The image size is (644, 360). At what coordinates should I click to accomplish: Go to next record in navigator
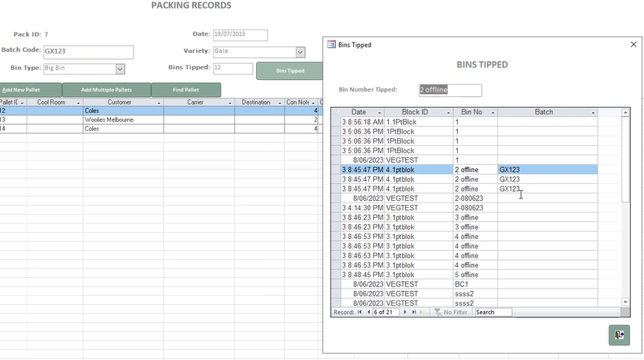(405, 312)
